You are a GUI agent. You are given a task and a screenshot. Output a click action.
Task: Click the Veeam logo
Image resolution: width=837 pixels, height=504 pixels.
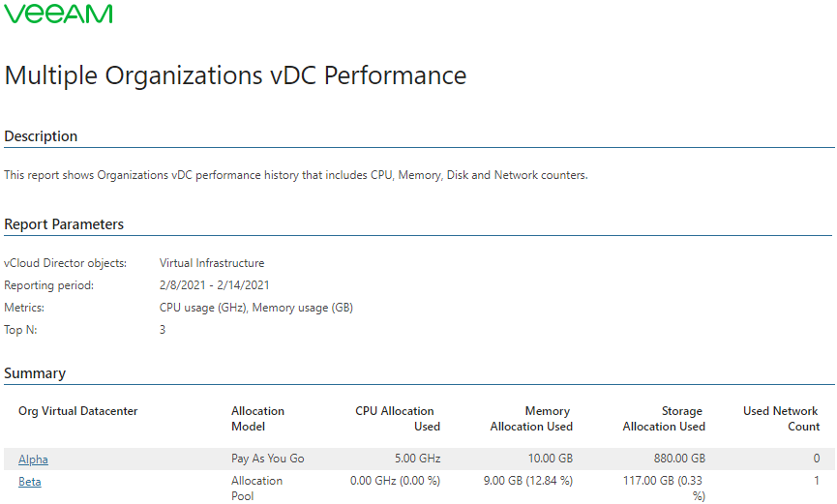[58, 14]
